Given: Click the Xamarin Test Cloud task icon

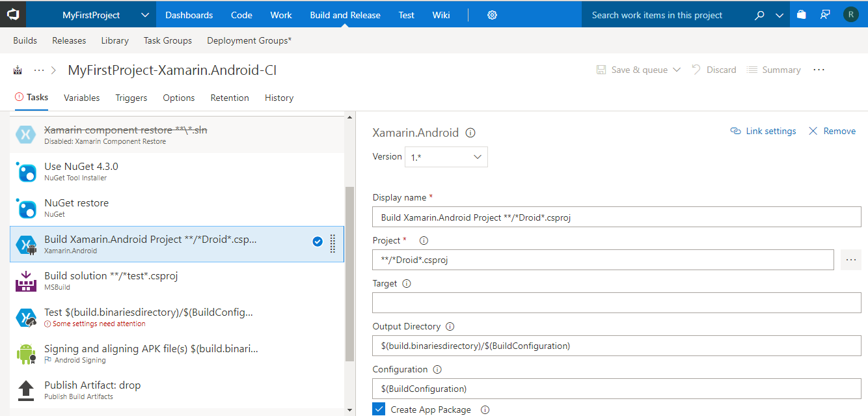Looking at the screenshot, I should click(x=26, y=318).
